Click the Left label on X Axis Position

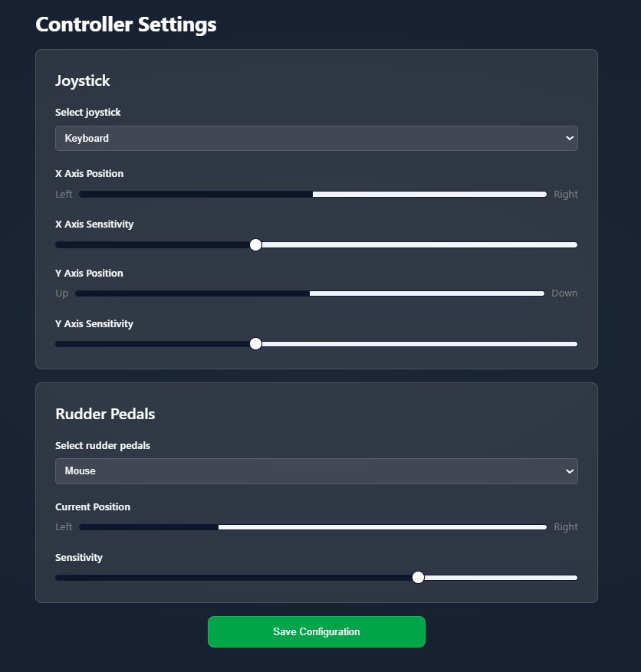(x=64, y=194)
